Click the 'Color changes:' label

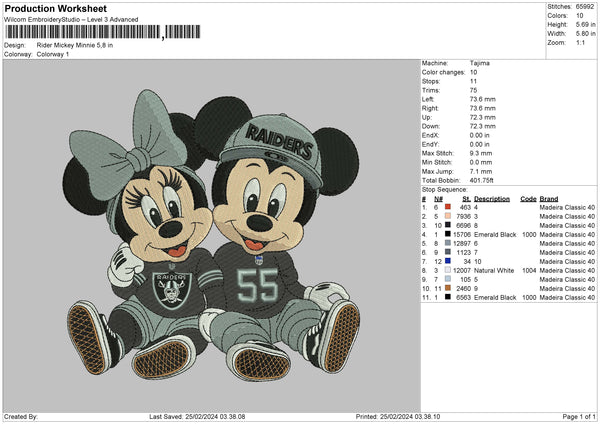[x=443, y=72]
